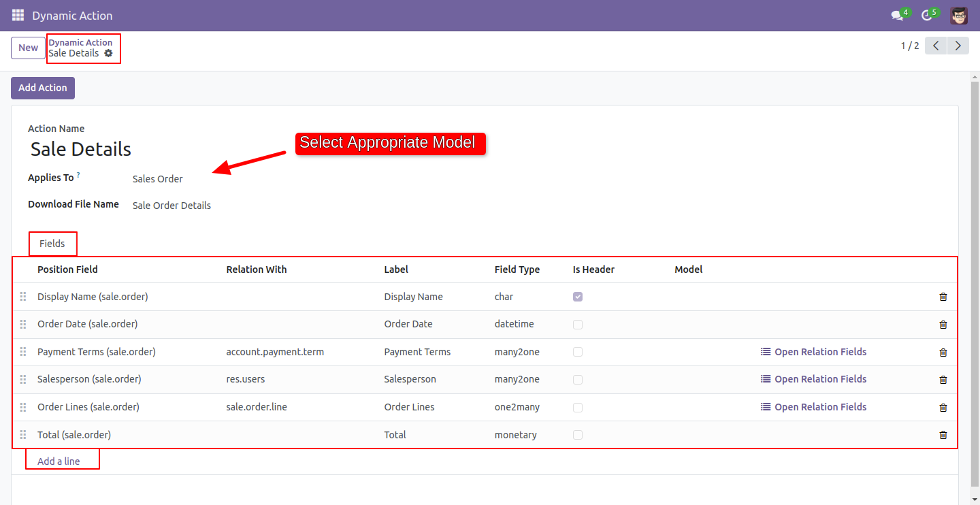Toggle Is Header for Payment Terms
980x505 pixels.
578,352
